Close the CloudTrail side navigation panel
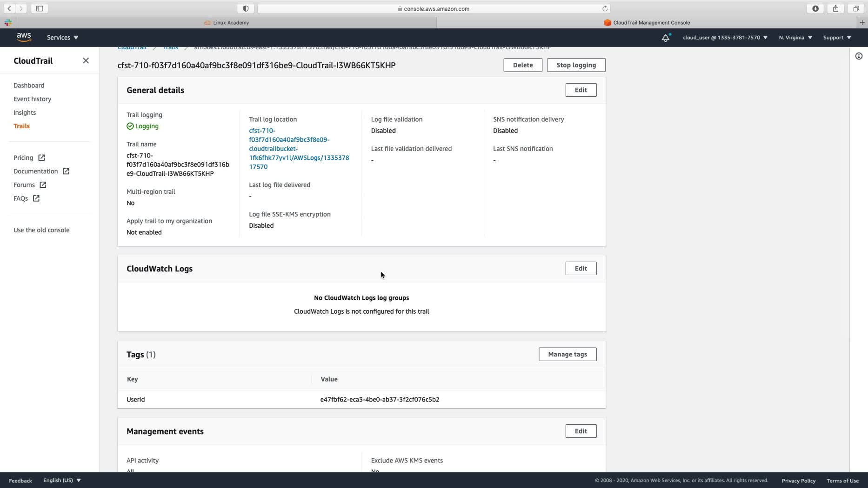The width and height of the screenshot is (868, 488). click(x=86, y=61)
